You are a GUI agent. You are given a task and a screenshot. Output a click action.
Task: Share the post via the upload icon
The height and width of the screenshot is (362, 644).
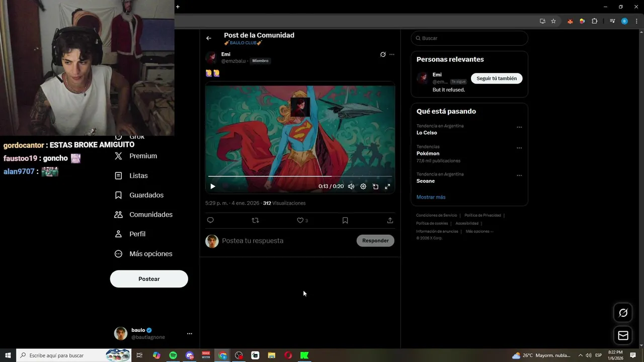[390, 220]
